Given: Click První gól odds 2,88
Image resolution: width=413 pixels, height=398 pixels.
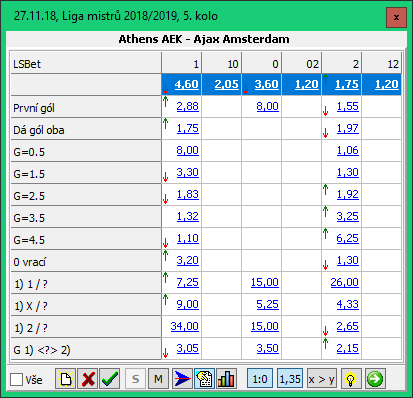Looking at the screenshot, I should tap(188, 106).
